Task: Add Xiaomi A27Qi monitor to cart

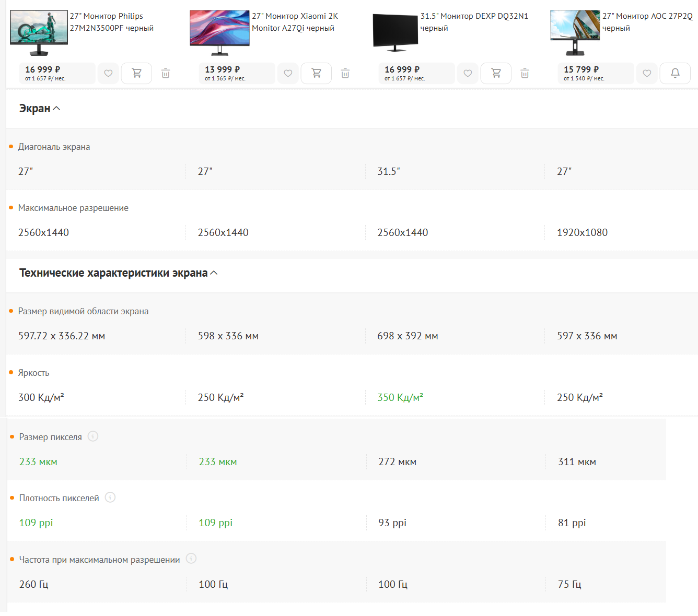Action: [x=316, y=74]
